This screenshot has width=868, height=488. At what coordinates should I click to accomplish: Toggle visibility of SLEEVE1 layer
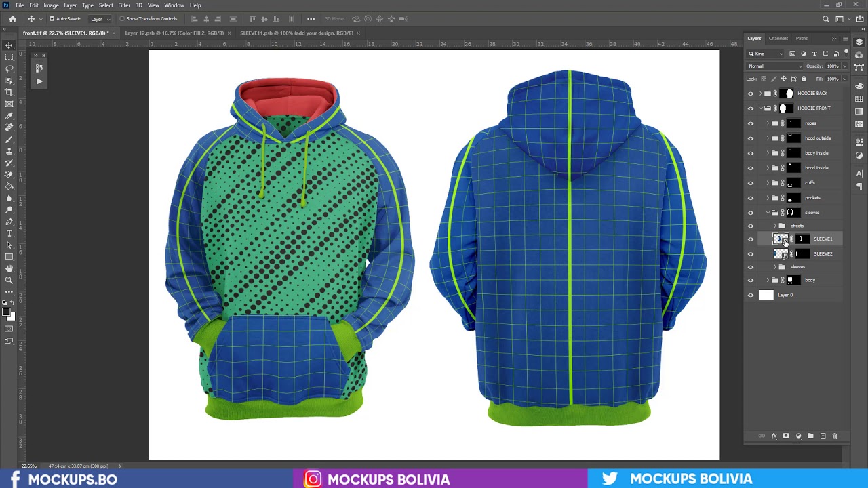click(x=750, y=239)
